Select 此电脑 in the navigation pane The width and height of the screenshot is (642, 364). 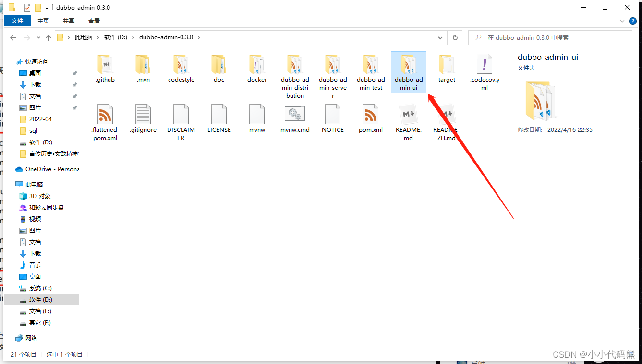coord(34,184)
